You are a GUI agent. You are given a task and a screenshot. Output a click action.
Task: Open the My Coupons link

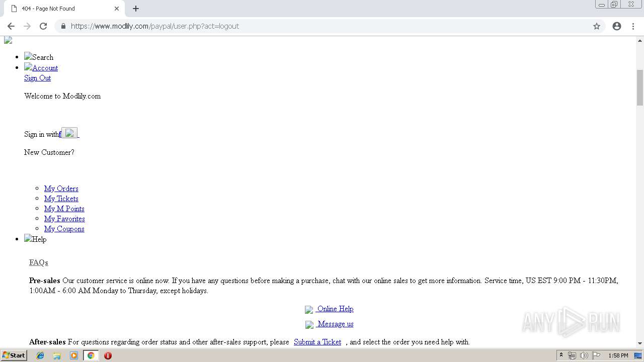(64, 229)
